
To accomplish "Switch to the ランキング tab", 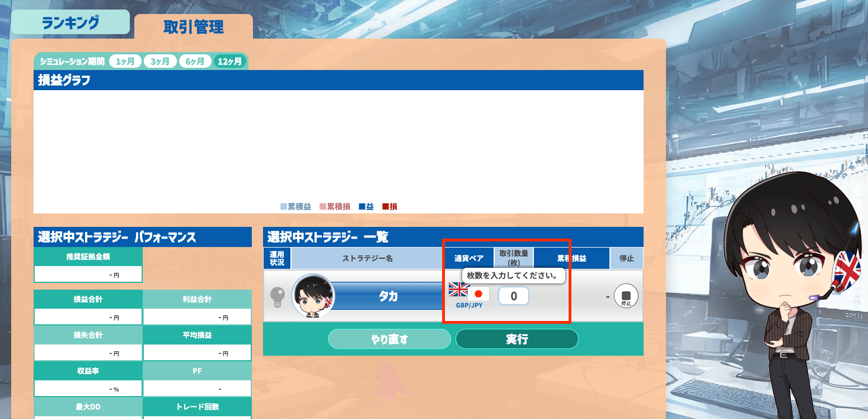I will (x=70, y=21).
